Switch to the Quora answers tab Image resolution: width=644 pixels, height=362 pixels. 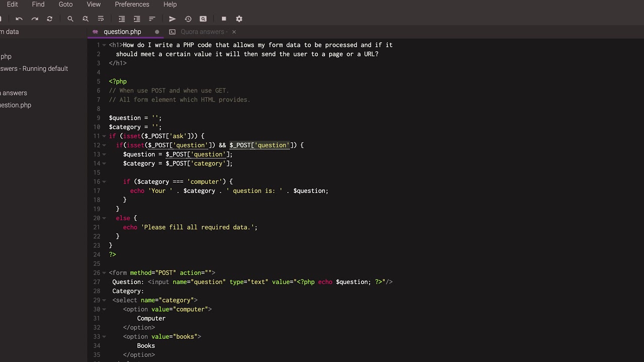coord(203,32)
